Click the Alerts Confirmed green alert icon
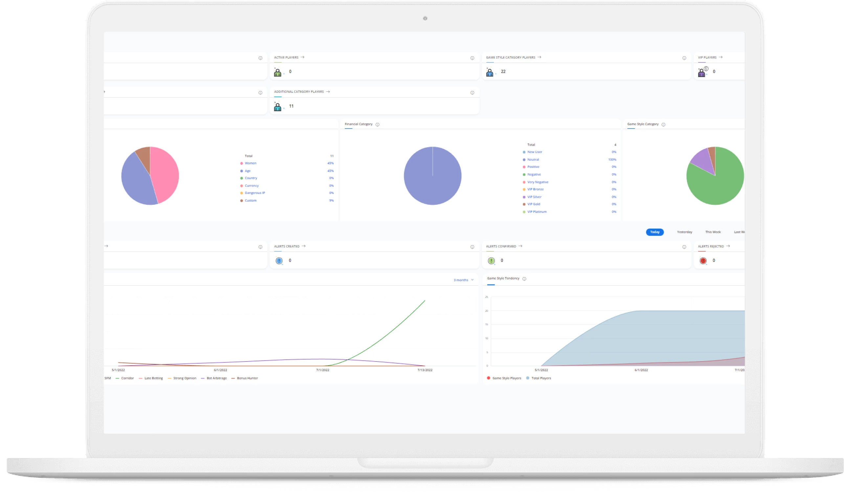The height and width of the screenshot is (504, 844). (491, 261)
